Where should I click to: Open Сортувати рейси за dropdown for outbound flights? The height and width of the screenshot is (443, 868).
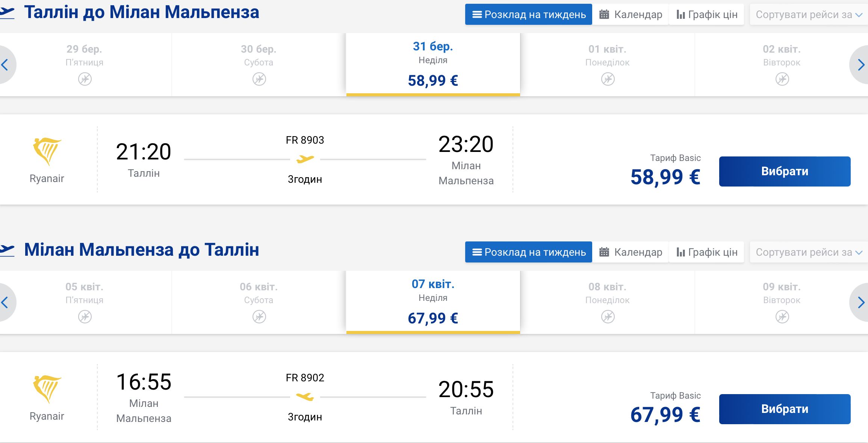click(x=809, y=15)
